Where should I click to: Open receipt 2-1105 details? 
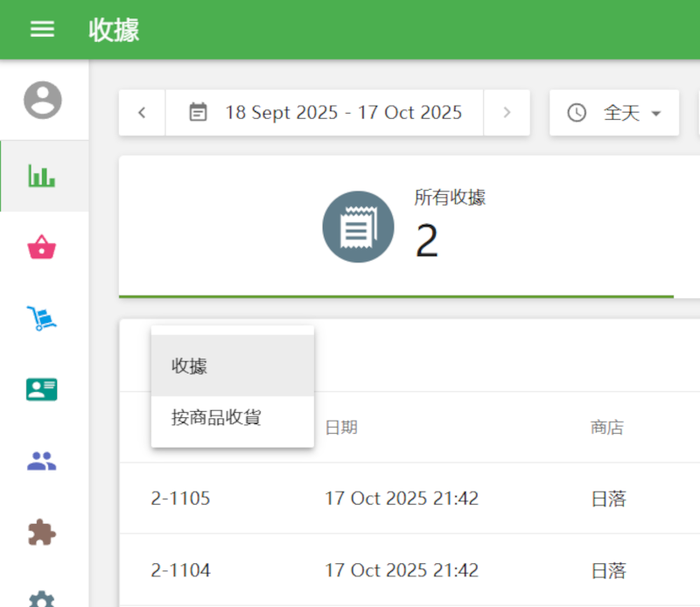pyautogui.click(x=181, y=498)
